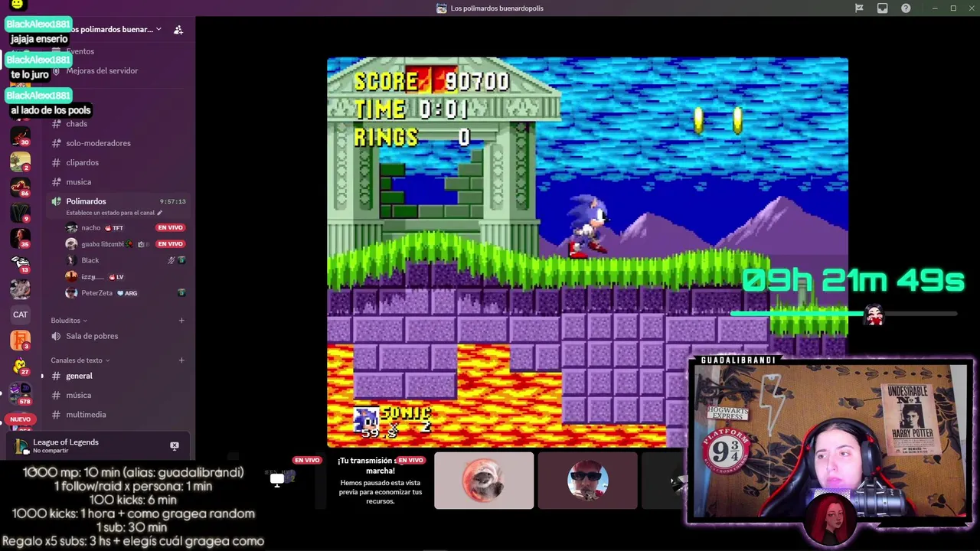Viewport: 980px width, 551px height.
Task: Select user PeterZeta in the voice channel
Action: [96, 293]
